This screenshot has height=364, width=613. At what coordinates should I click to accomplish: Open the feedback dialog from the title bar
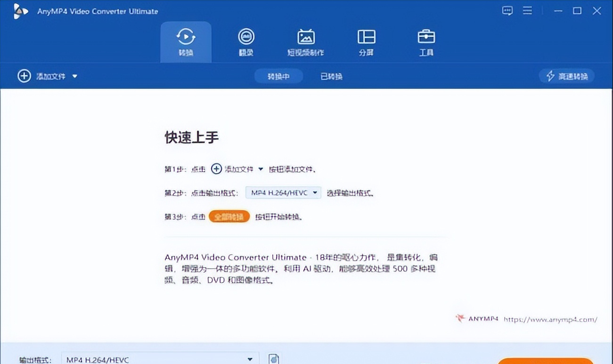[507, 10]
